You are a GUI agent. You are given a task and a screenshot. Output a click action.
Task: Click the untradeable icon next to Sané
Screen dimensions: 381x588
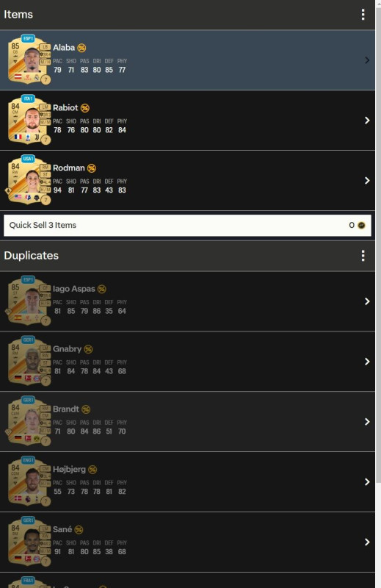[79, 530]
